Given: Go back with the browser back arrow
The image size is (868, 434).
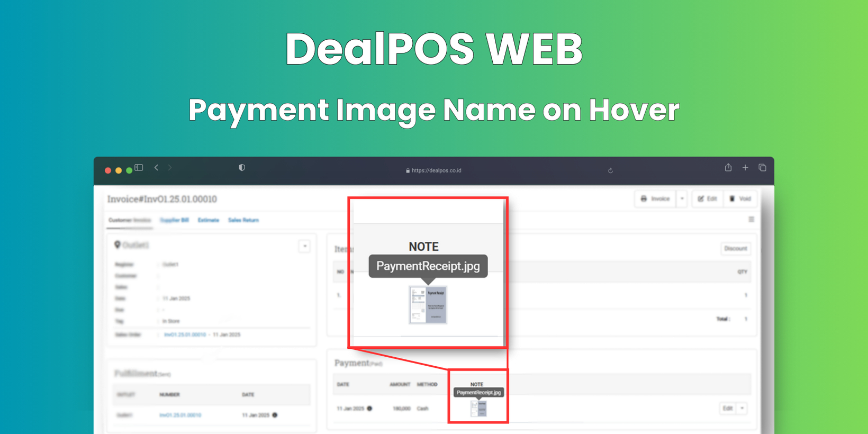Looking at the screenshot, I should pos(157,168).
